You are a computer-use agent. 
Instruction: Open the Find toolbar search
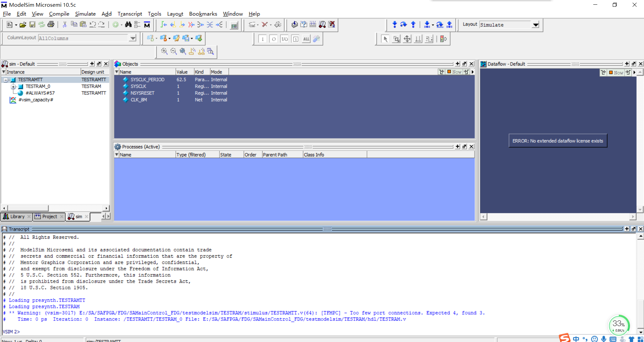[x=128, y=25]
